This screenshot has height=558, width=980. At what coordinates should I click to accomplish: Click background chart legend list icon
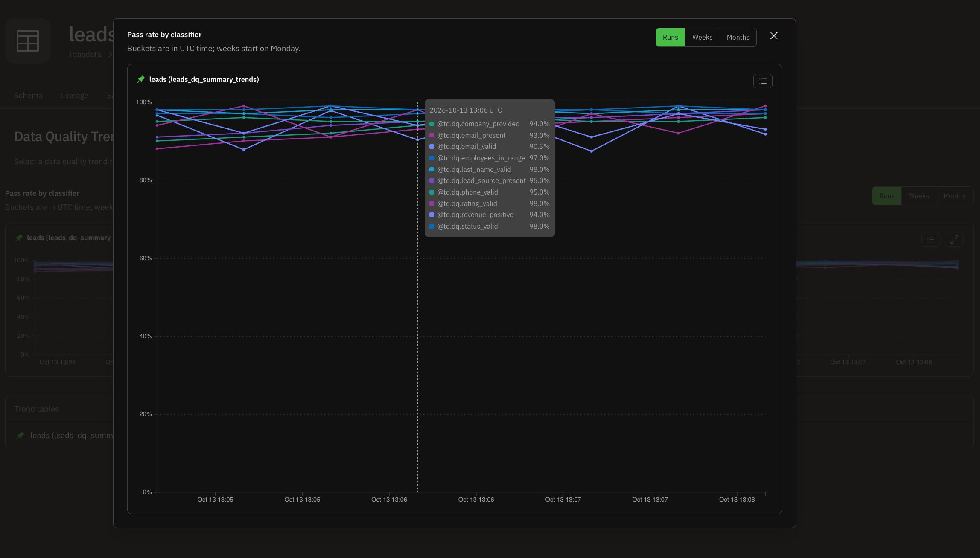click(x=930, y=239)
